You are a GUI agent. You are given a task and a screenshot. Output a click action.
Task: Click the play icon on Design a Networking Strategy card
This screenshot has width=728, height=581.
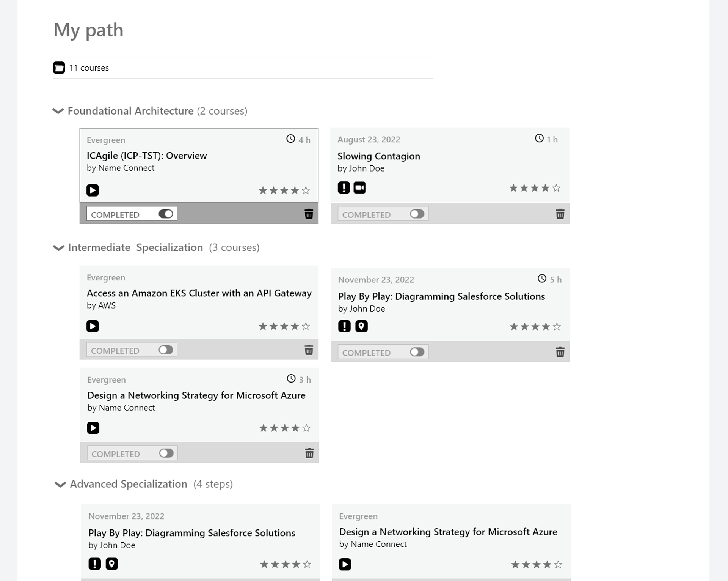pyautogui.click(x=93, y=428)
